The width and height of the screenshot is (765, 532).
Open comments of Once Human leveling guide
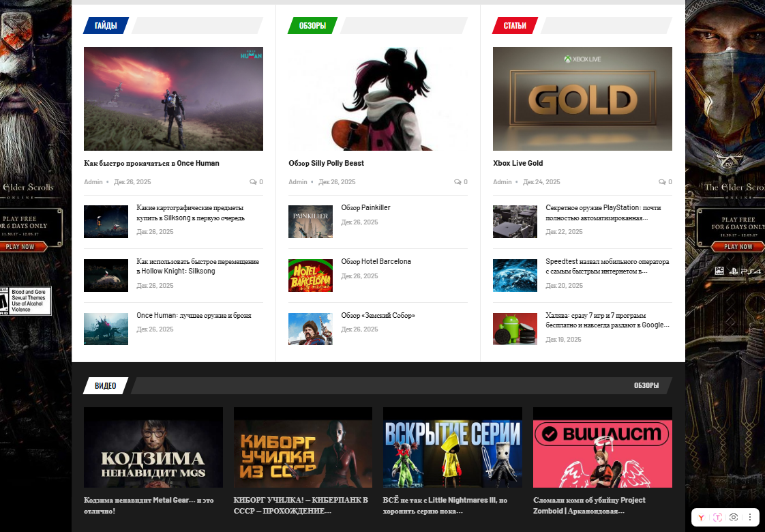(x=256, y=181)
